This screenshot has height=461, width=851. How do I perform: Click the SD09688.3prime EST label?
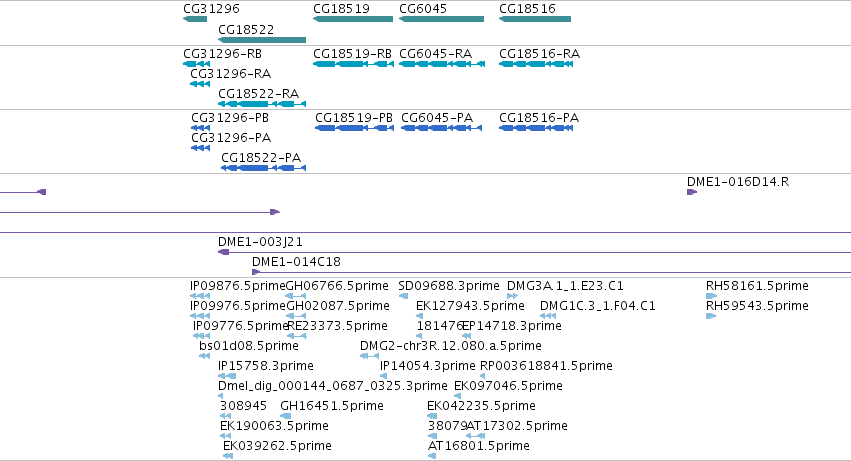[448, 286]
